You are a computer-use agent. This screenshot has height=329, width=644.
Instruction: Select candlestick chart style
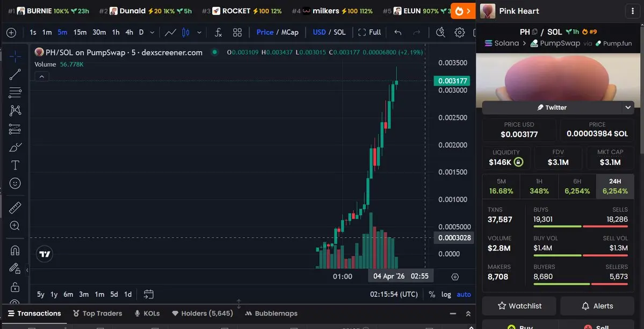pyautogui.click(x=186, y=32)
